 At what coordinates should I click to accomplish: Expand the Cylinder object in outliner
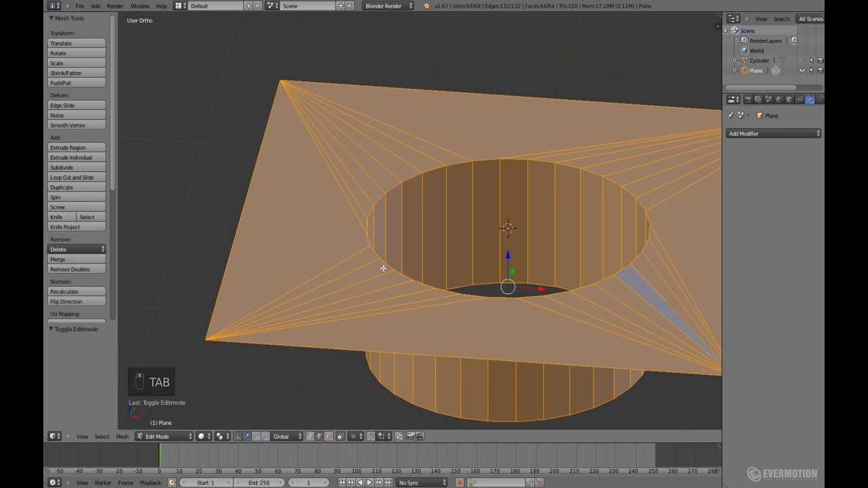tap(734, 60)
